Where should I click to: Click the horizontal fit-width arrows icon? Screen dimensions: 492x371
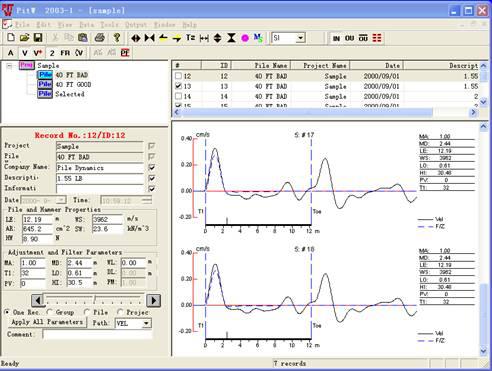[204, 38]
